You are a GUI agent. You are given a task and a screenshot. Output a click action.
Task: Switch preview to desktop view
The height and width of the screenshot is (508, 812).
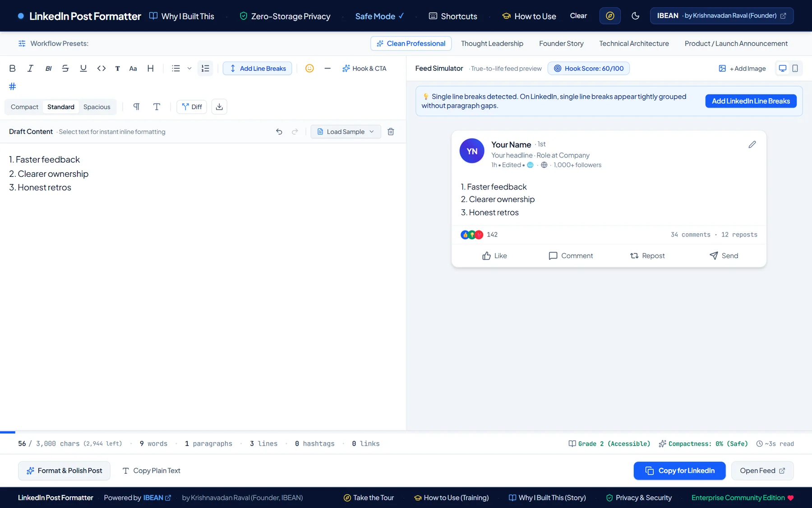click(783, 69)
